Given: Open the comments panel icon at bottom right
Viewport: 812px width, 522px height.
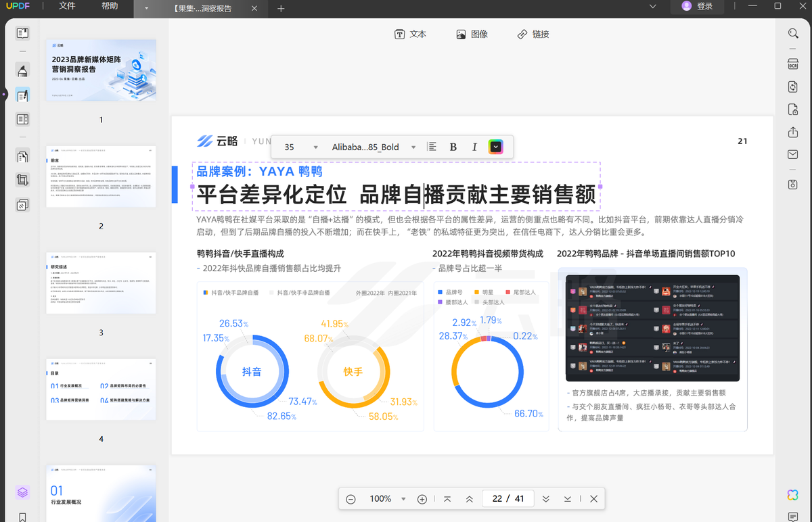Looking at the screenshot, I should 793,517.
